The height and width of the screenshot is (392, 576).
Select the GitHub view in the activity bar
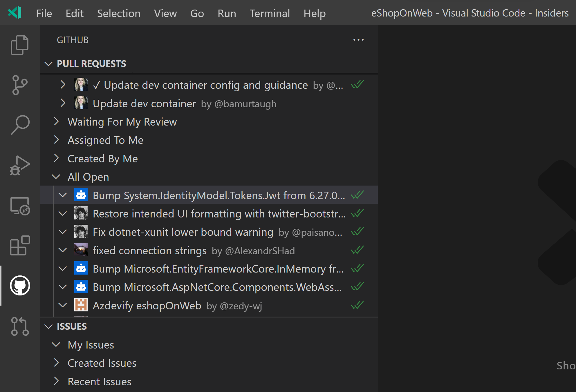point(19,286)
